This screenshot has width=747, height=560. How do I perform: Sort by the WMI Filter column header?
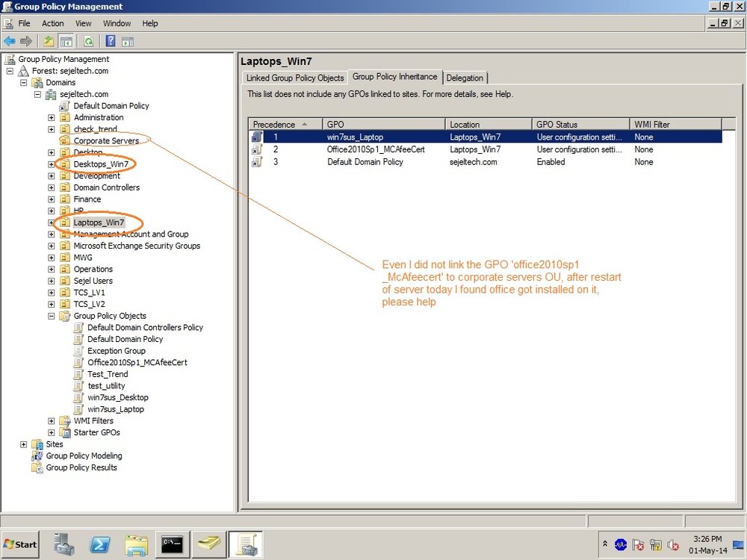tap(676, 124)
